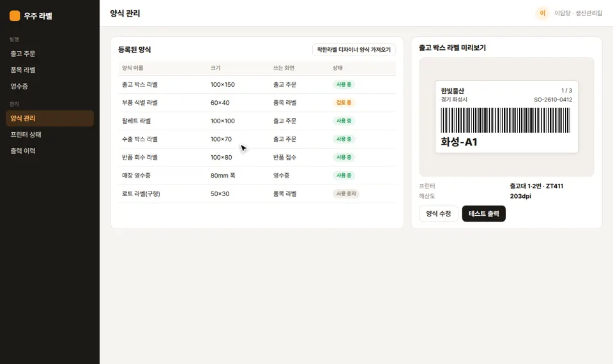Select the 부품 식별 라벨 row name
This screenshot has width=613, height=364.
coord(140,103)
